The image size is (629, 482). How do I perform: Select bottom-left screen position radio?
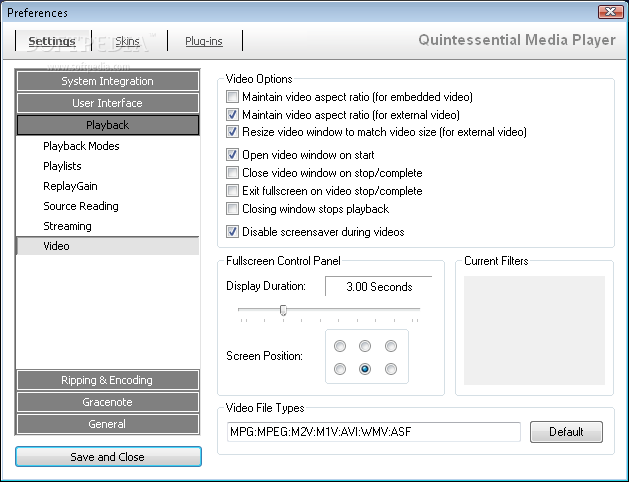(x=340, y=369)
